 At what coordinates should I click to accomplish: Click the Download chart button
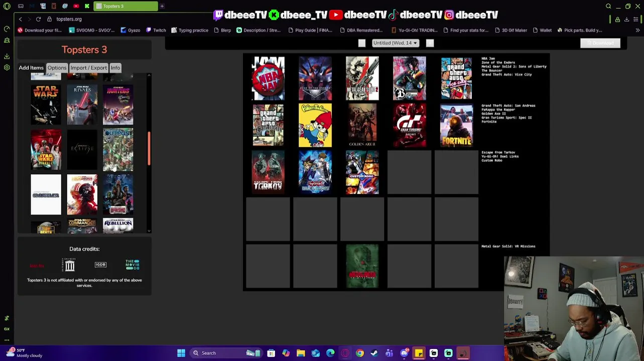(x=600, y=43)
